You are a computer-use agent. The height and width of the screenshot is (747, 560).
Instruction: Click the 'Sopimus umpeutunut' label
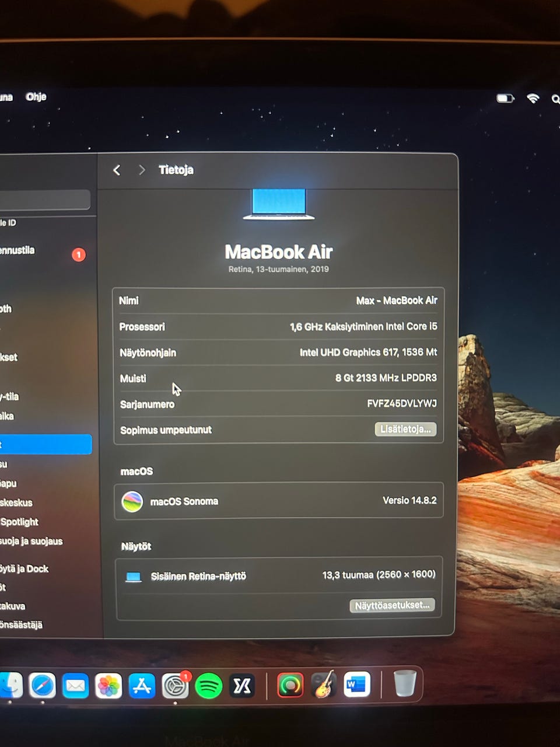click(x=166, y=430)
